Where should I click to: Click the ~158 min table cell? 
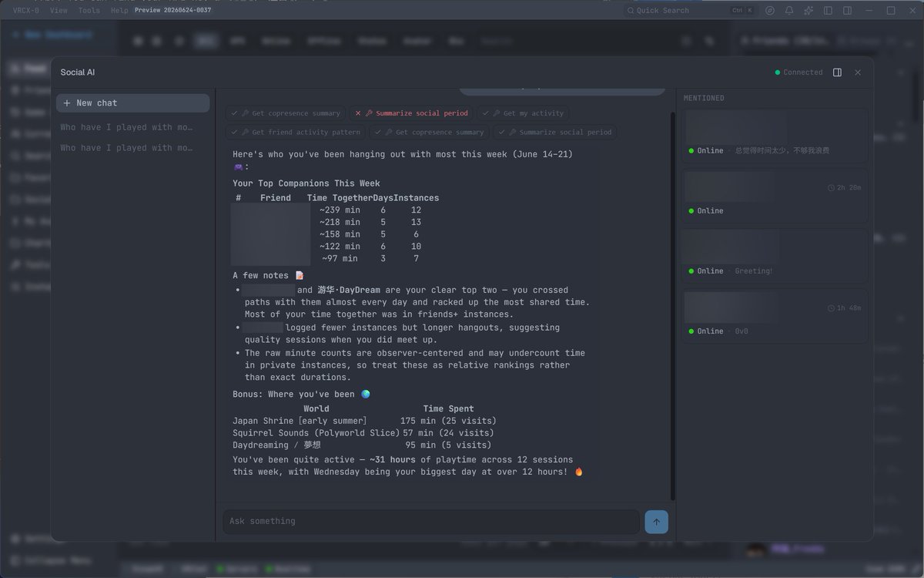(x=340, y=234)
